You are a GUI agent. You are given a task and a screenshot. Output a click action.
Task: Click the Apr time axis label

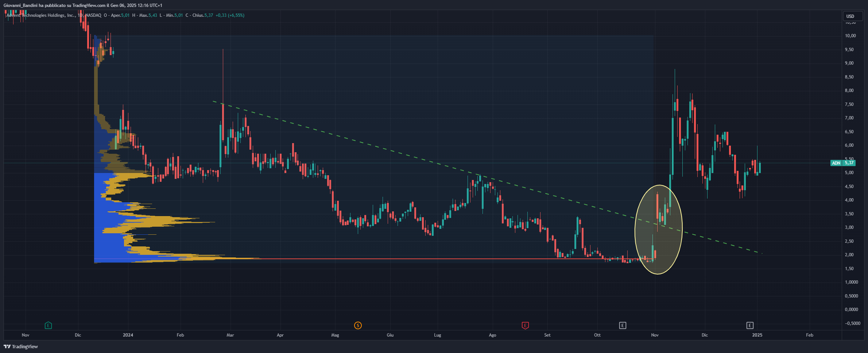(x=280, y=335)
